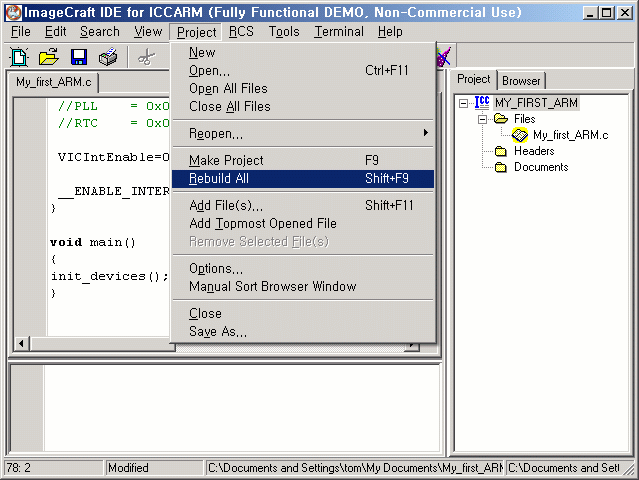Expand the Reopen submenu arrow
This screenshot has width=639, height=480.
click(425, 133)
